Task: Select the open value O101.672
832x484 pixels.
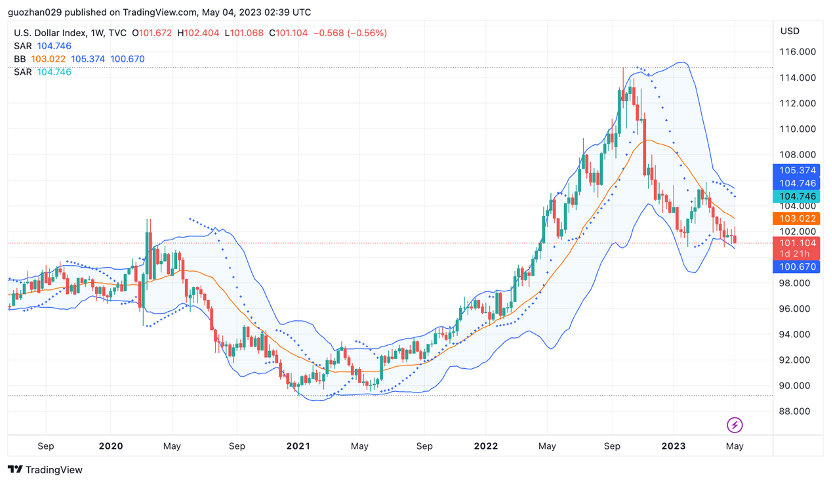Action: (152, 33)
